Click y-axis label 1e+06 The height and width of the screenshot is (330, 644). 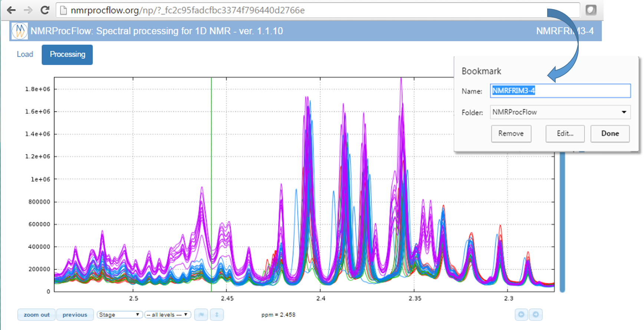40,179
